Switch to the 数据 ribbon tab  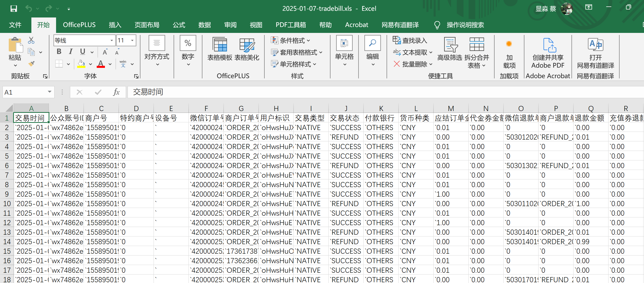[204, 25]
